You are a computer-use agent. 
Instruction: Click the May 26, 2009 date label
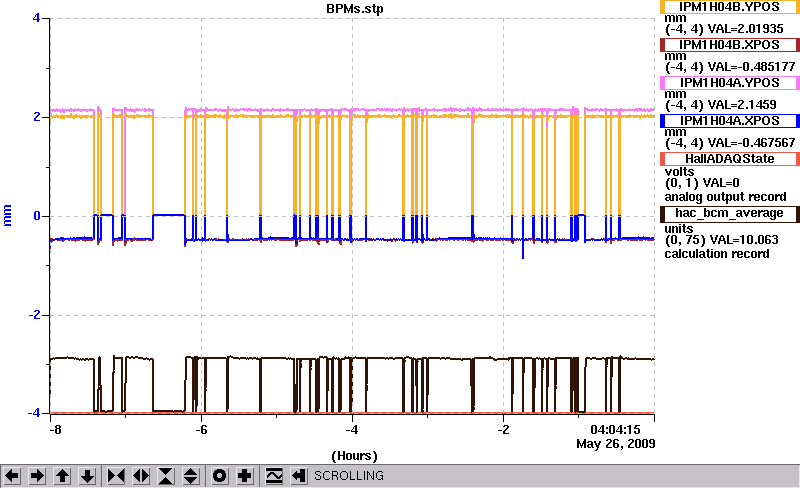(x=616, y=444)
